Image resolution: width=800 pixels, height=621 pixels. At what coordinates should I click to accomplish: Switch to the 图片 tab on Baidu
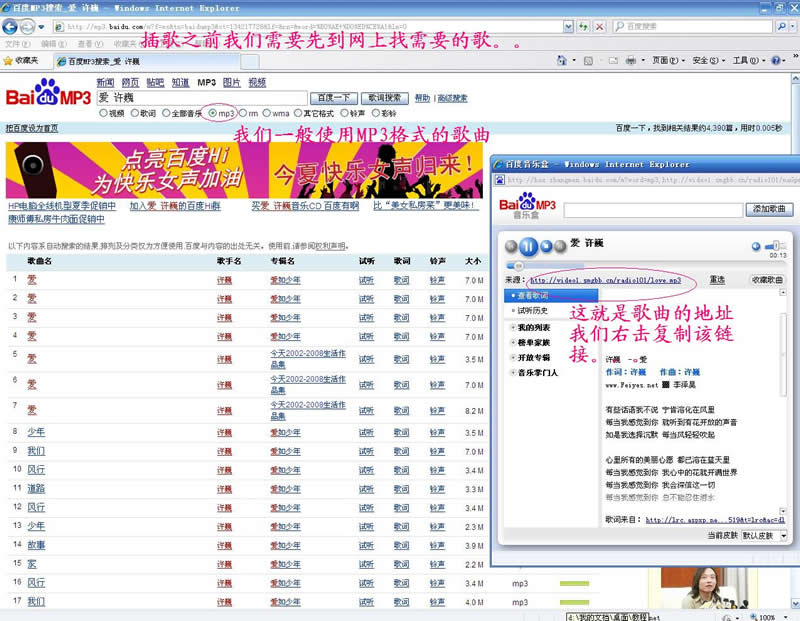coord(232,83)
